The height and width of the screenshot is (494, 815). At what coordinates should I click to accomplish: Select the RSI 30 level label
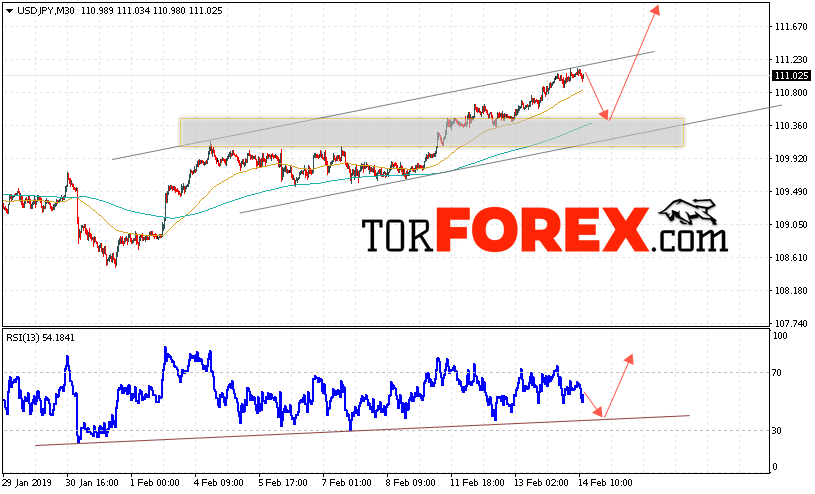[x=777, y=430]
